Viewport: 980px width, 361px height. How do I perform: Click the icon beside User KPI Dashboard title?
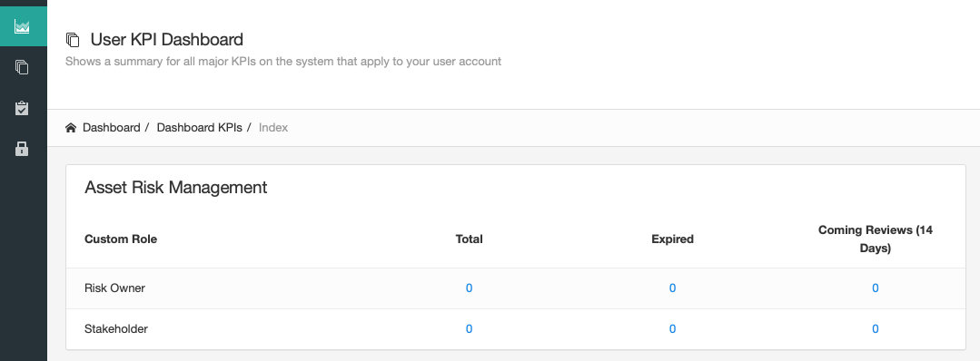coord(73,40)
